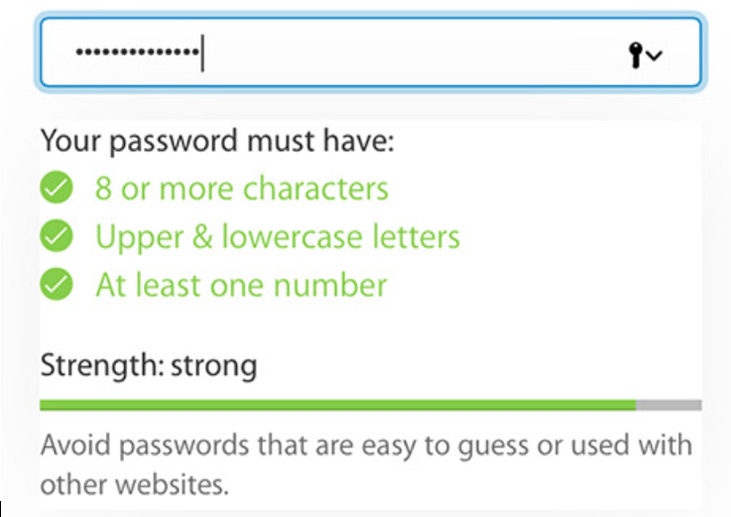Click the green portion of strength bar

[338, 405]
